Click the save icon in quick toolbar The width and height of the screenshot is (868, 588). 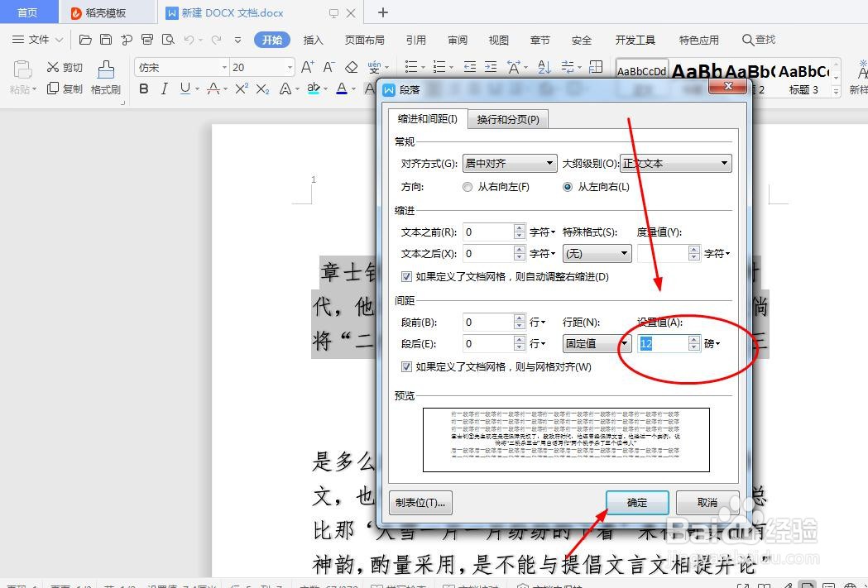click(106, 40)
